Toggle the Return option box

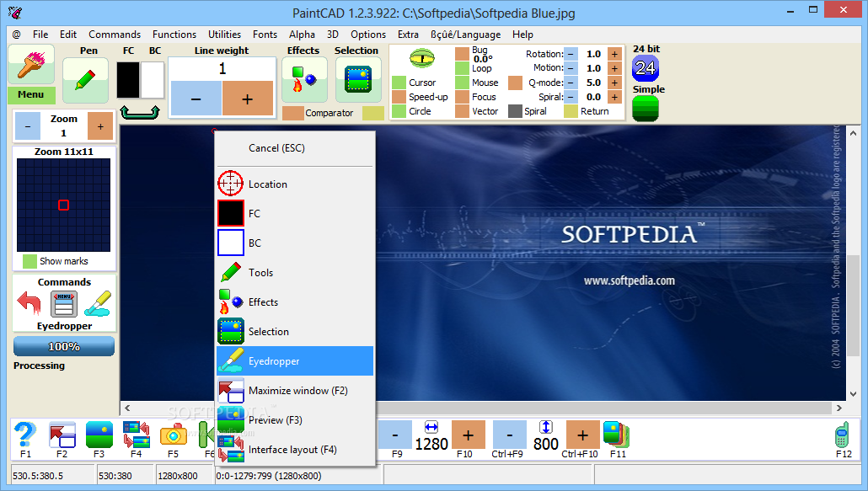pos(571,111)
